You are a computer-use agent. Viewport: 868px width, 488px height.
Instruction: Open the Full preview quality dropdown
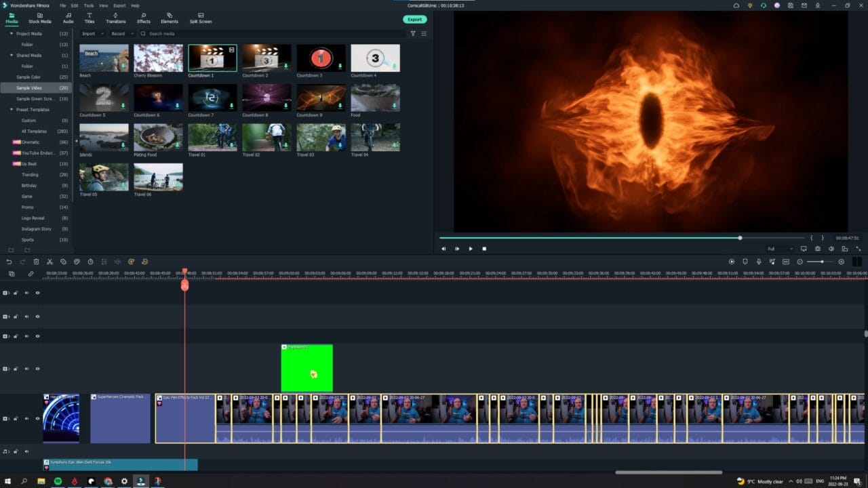pos(779,249)
